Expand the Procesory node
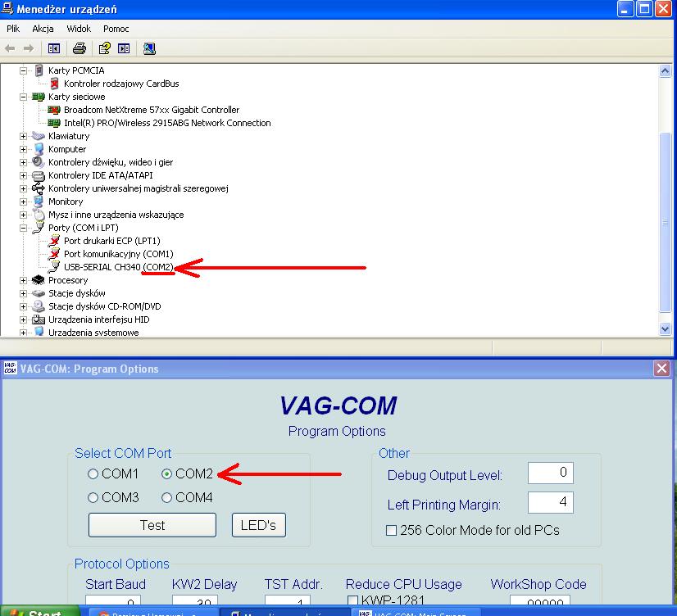Screen dimensions: 677x616 [x=23, y=281]
